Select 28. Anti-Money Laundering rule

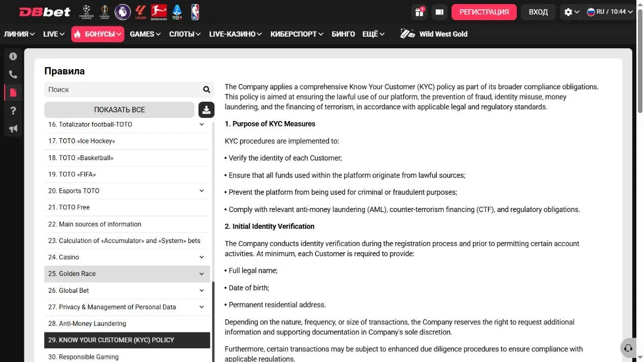(127, 323)
